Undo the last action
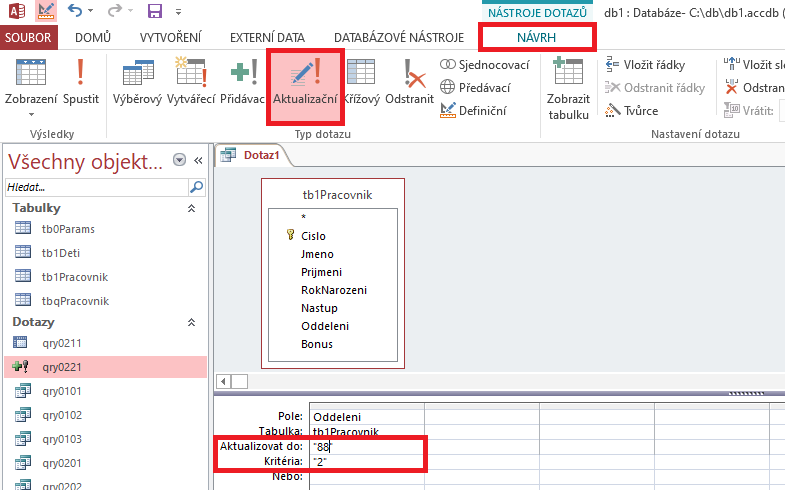785x490 pixels. (75, 11)
